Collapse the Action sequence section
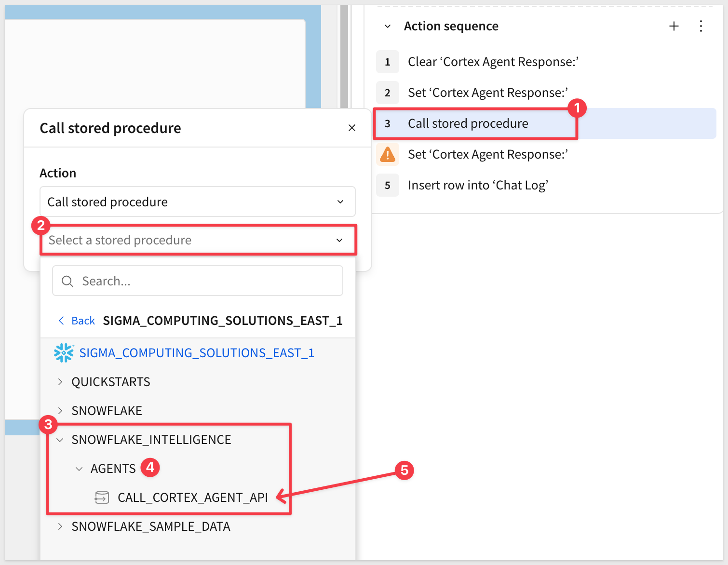 coord(388,27)
